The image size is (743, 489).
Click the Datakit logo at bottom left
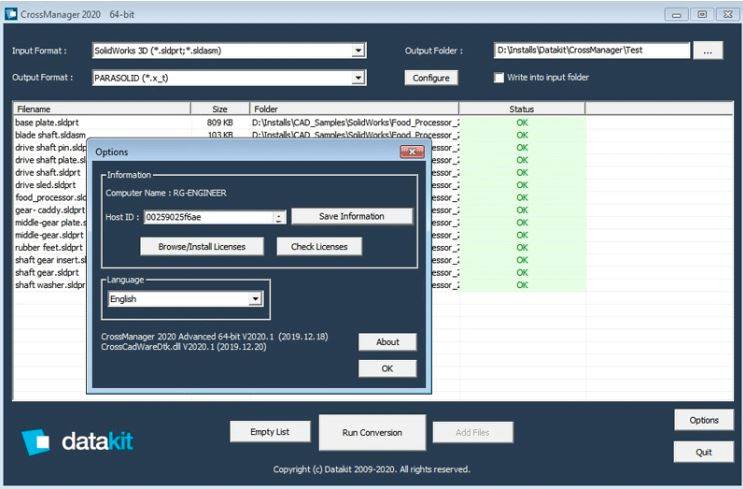(x=78, y=441)
